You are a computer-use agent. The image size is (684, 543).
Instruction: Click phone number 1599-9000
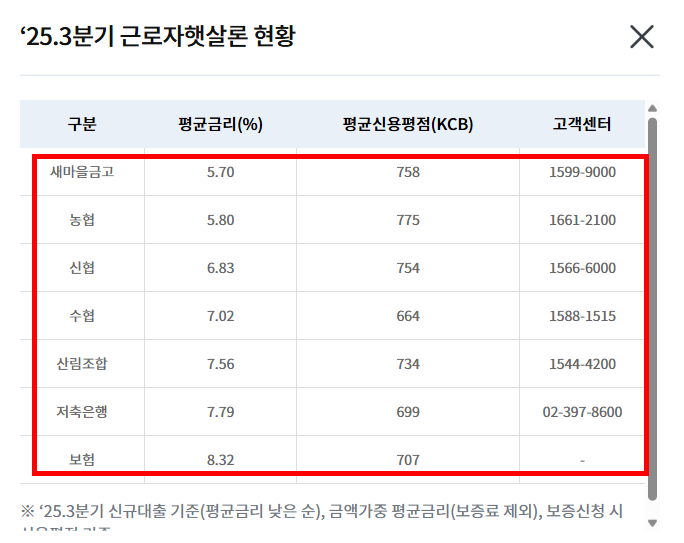[582, 172]
